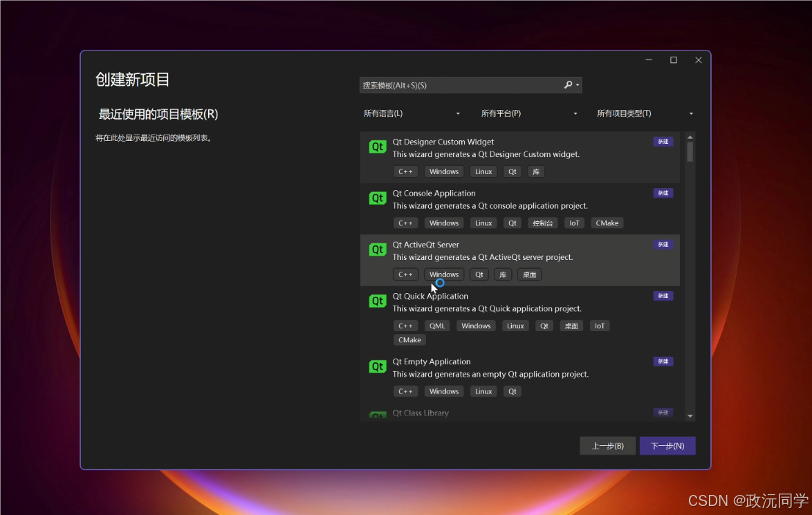Click the IoT tag under Qt Quick Application

coord(600,326)
